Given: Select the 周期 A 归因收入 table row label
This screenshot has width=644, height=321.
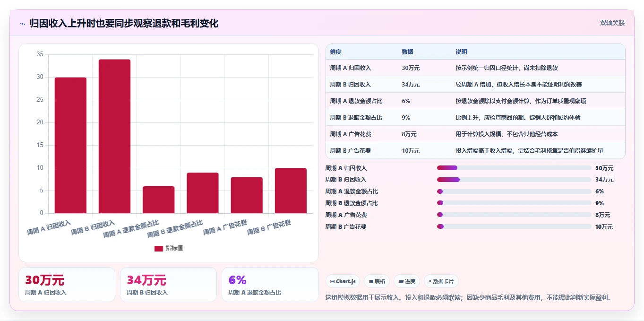Looking at the screenshot, I should tap(351, 68).
